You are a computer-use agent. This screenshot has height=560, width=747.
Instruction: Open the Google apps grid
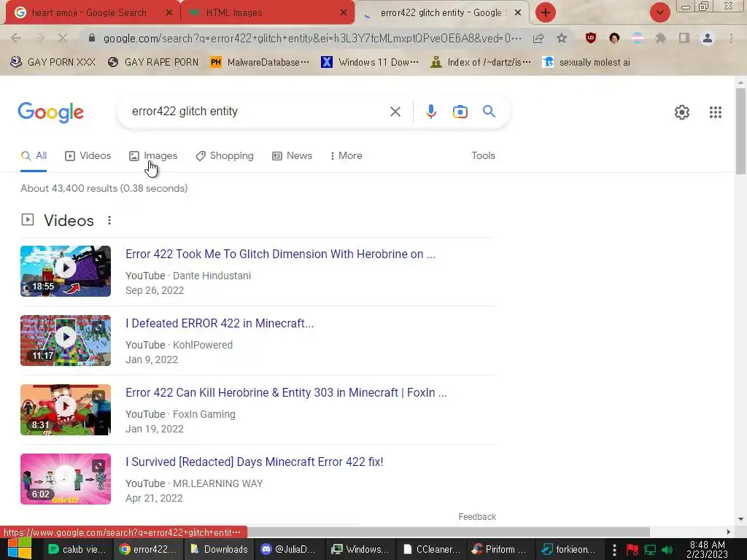coord(715,112)
